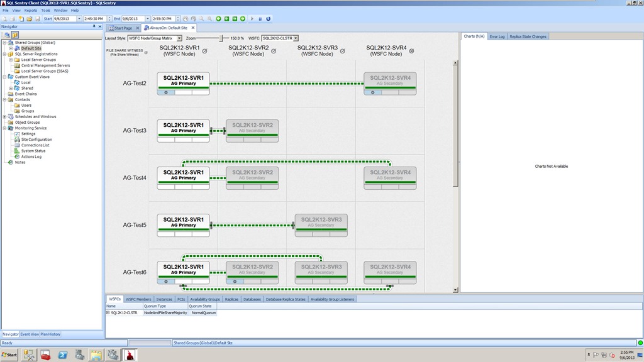Expand the Default Site tree node

pyautogui.click(x=11, y=48)
